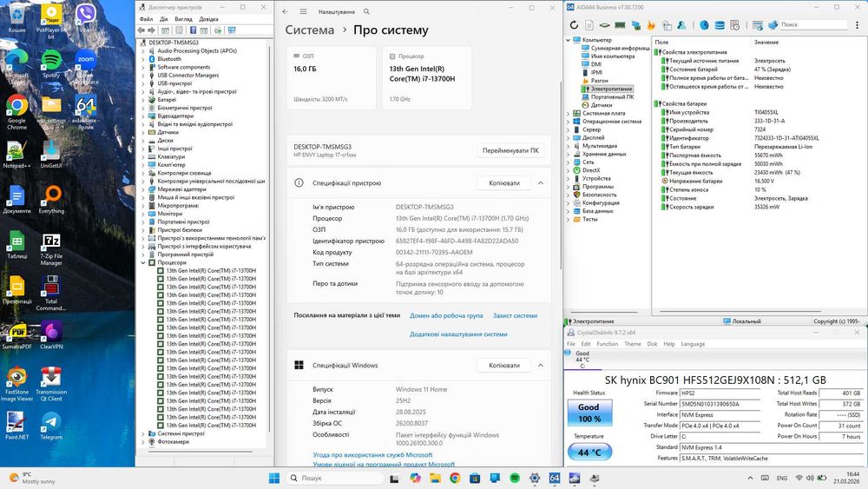Click the AIDA64 green RAM module icon

tap(620, 25)
